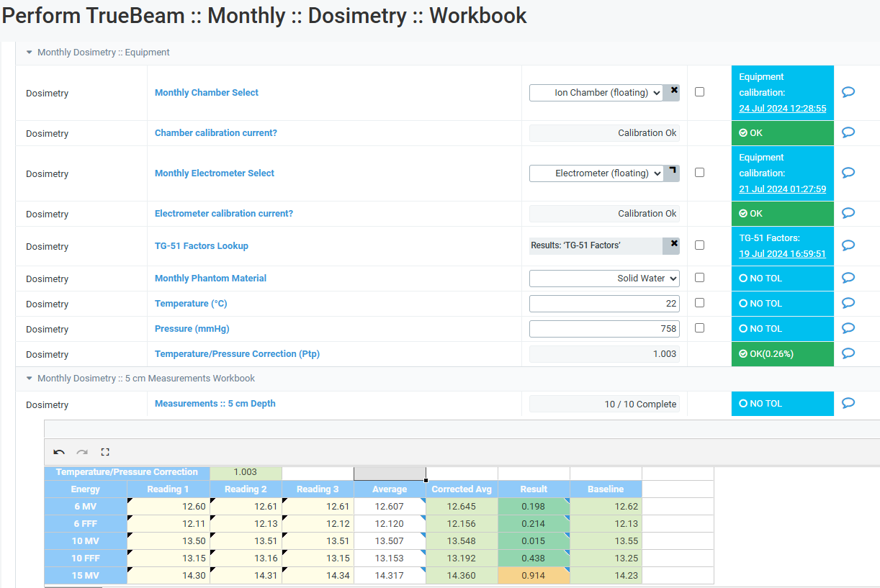Viewport: 880px width, 588px height.
Task: Select the 15 MV Result cell 0.914
Action: coord(534,575)
